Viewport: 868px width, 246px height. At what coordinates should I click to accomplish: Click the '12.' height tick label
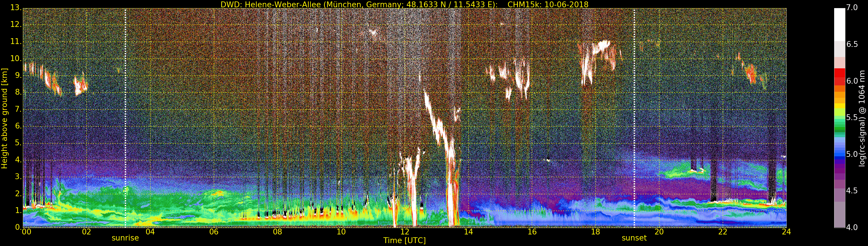click(16, 25)
